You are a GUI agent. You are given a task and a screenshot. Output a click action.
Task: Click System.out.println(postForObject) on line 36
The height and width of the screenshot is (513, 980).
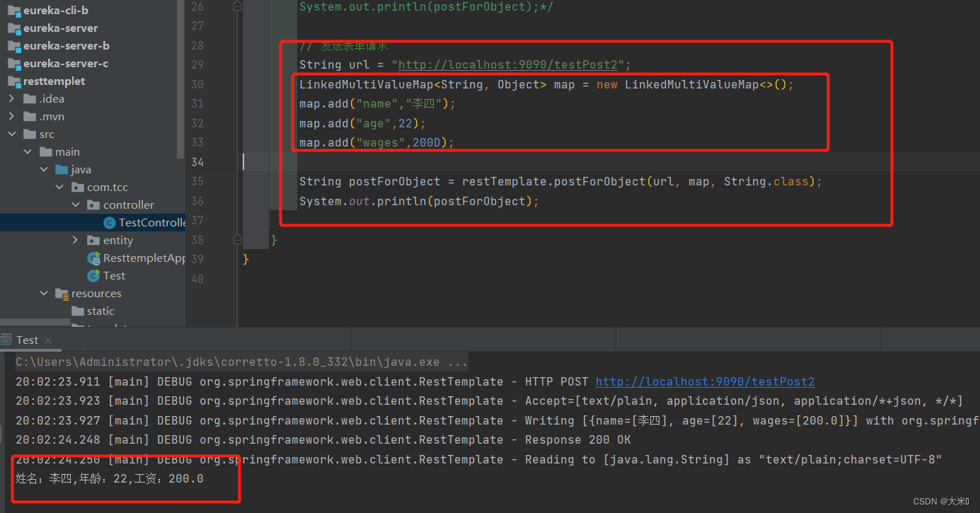419,201
